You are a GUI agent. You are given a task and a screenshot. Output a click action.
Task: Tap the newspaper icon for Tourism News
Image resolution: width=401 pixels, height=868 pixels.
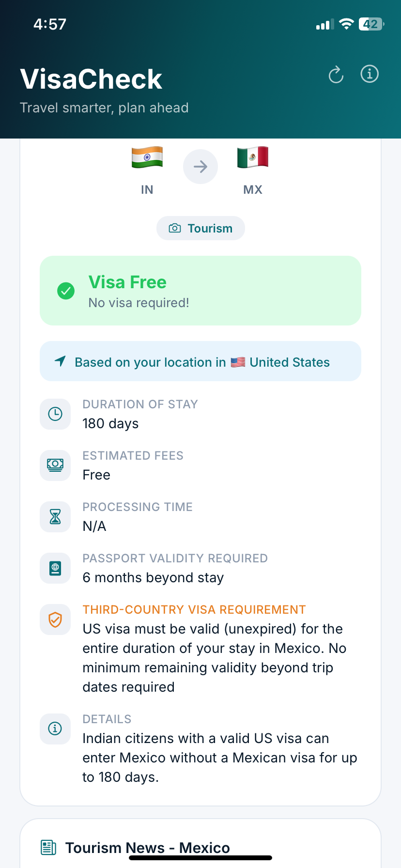click(48, 847)
